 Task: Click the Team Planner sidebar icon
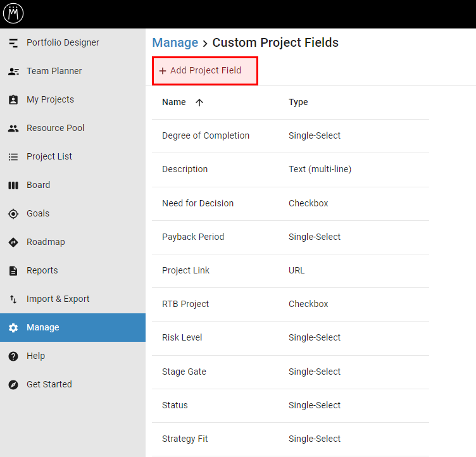13,72
